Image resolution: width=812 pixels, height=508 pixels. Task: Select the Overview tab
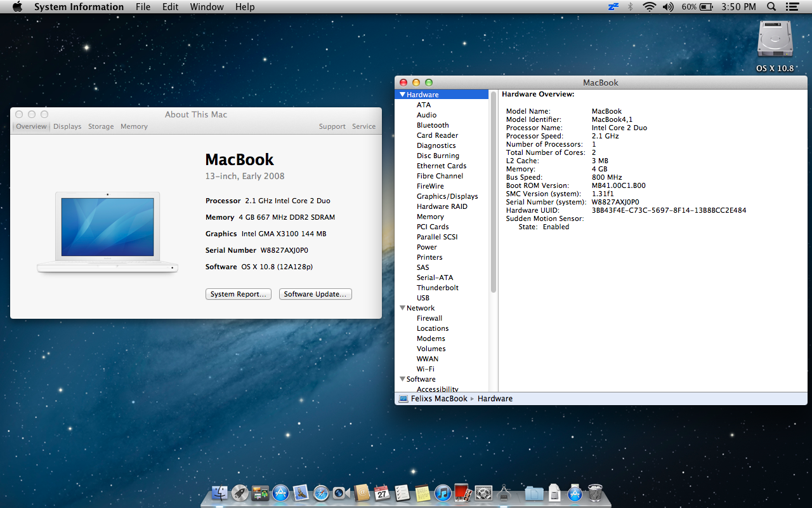(x=31, y=126)
